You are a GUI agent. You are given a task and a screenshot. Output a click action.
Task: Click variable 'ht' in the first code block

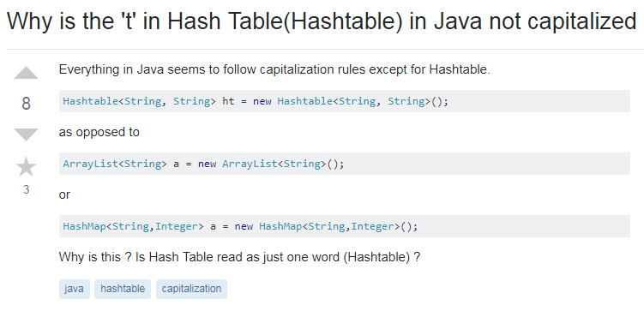click(228, 101)
